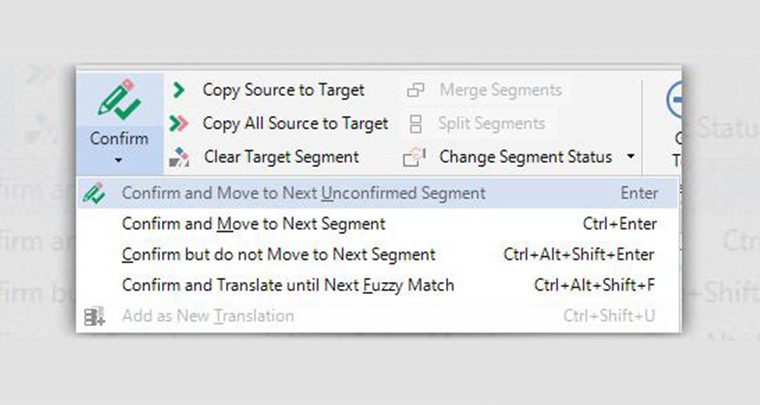
Task: Click the Change Segment Status icon
Action: pos(414,157)
